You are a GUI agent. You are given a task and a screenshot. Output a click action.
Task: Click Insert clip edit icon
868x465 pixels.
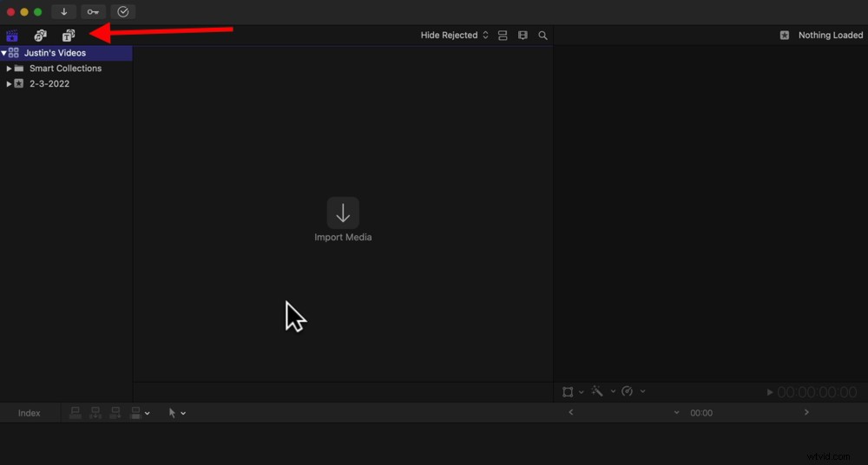[x=95, y=413]
